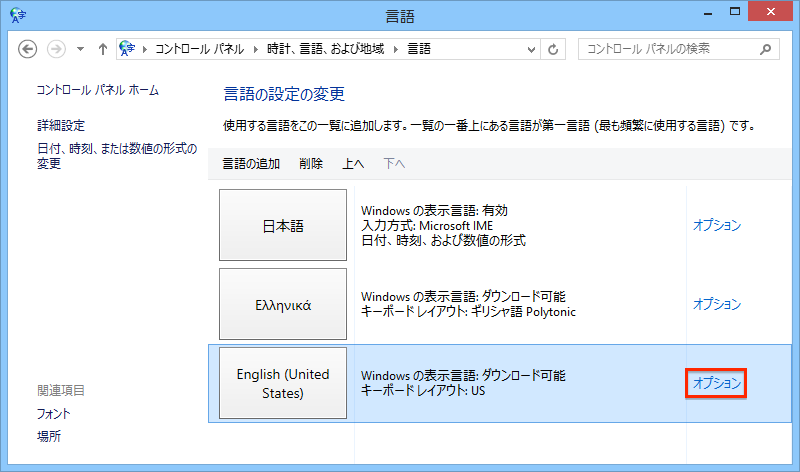
Task: Open the recent locations dropdown arrow
Action: point(78,49)
